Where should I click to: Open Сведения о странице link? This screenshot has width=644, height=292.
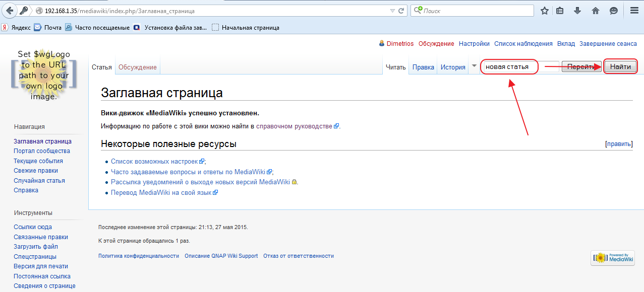tap(44, 286)
